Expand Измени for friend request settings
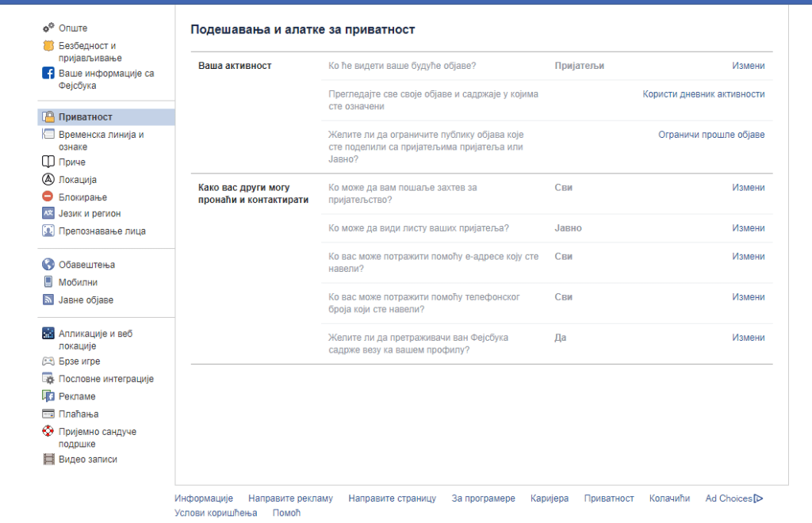 [x=750, y=189]
